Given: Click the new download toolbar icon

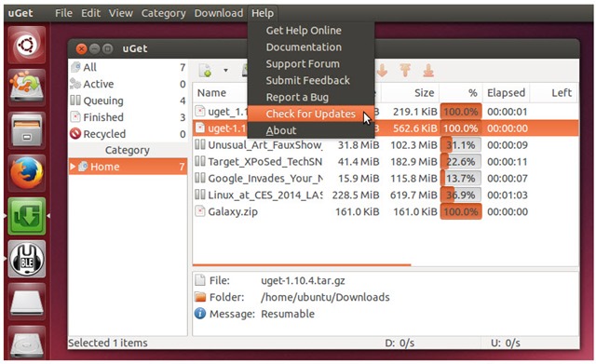Looking at the screenshot, I should tap(205, 71).
